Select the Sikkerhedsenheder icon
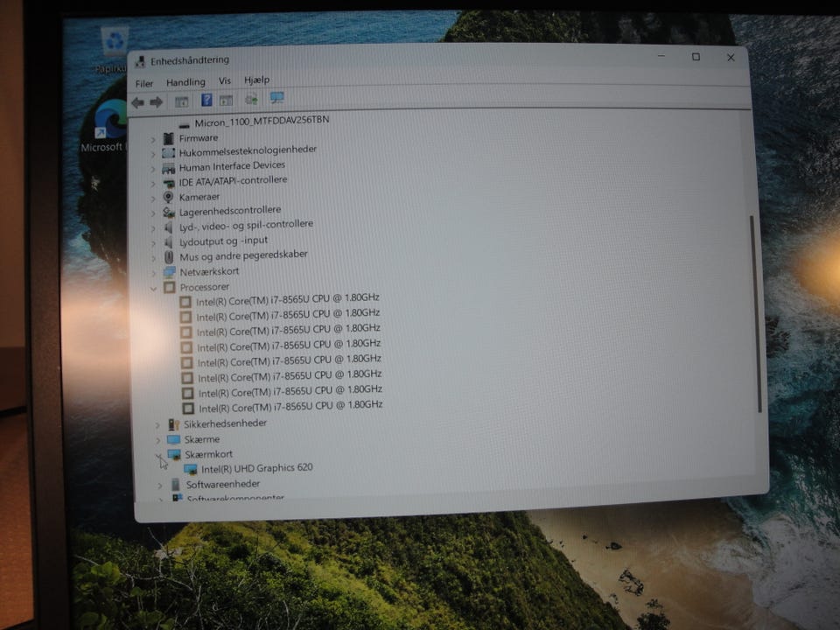This screenshot has width=840, height=630. pos(173,424)
